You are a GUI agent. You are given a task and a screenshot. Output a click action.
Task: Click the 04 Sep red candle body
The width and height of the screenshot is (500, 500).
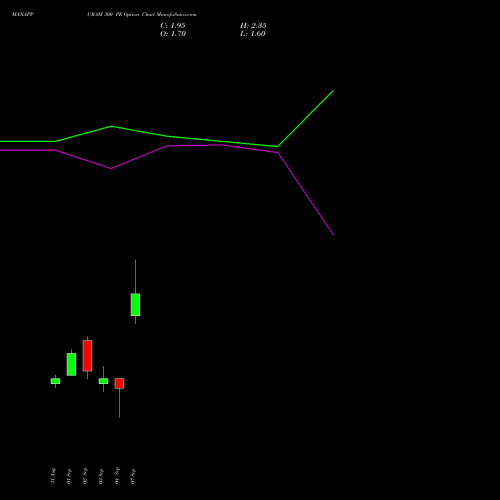tap(119, 383)
